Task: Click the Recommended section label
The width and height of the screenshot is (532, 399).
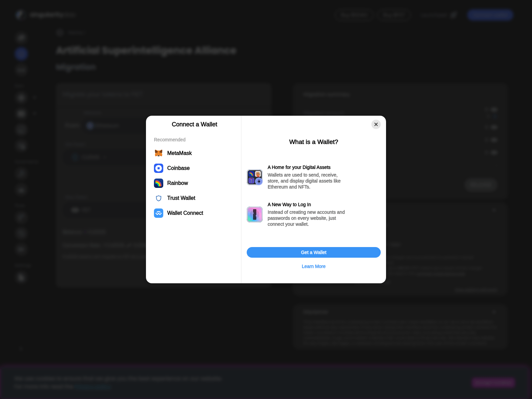Action: tap(170, 140)
